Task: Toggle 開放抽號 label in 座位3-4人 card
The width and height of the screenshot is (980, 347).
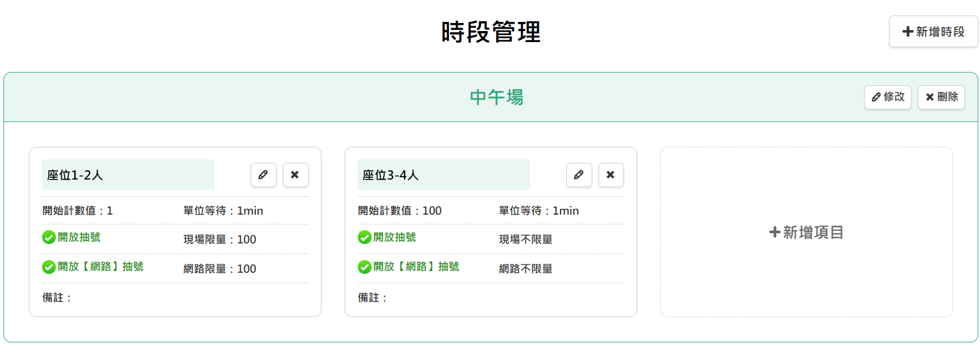Action: coord(395,237)
